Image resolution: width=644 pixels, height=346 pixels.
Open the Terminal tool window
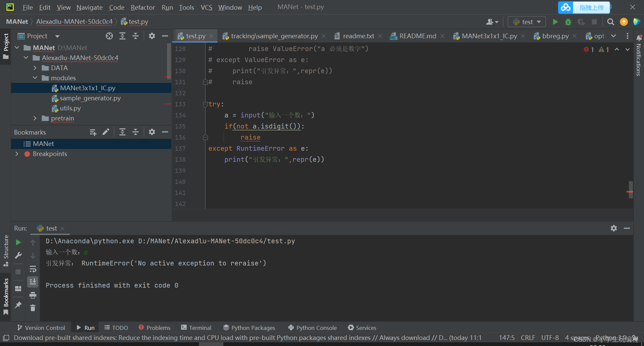coord(196,328)
